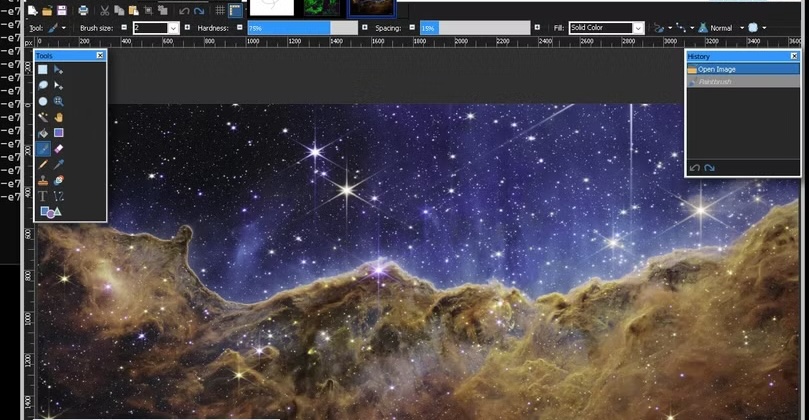809x420 pixels.
Task: Toggle the rulers display button
Action: tap(235, 10)
